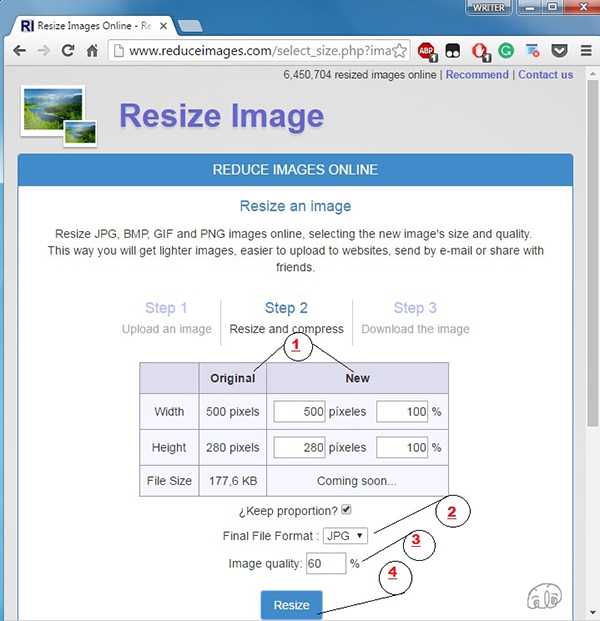Open the Recommend link
600x621 pixels.
point(477,74)
